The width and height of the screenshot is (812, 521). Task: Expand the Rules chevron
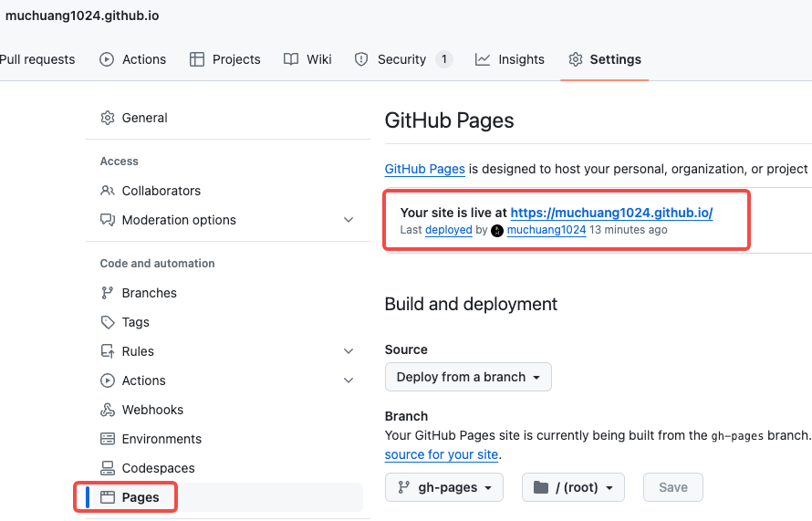pyautogui.click(x=349, y=351)
